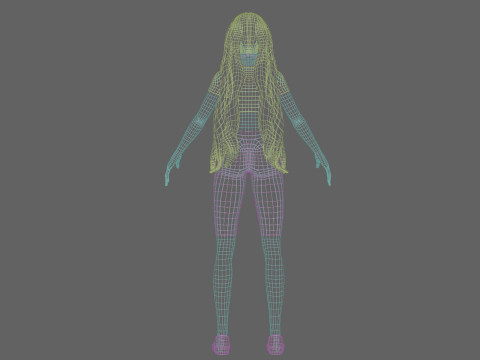Viewport: 480px width, 360px height.
Task: Pick the cyan face mesh under bangs
Action: click(x=248, y=60)
